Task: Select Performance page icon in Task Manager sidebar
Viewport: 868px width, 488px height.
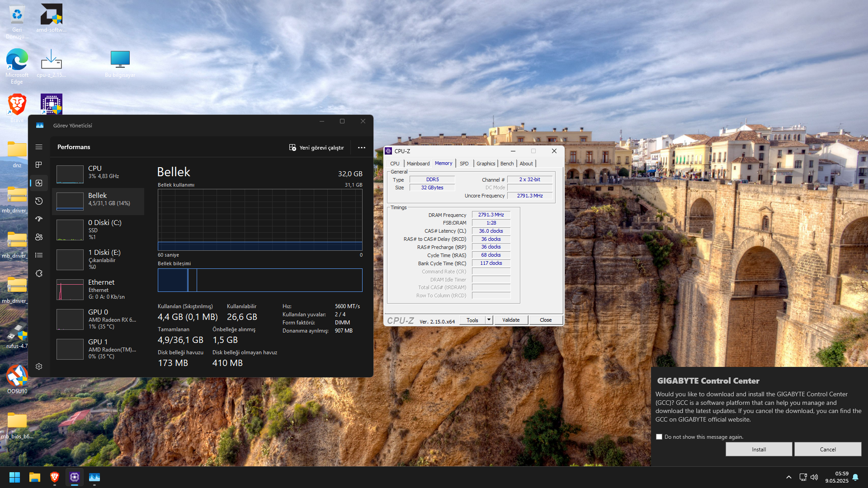Action: 39,183
